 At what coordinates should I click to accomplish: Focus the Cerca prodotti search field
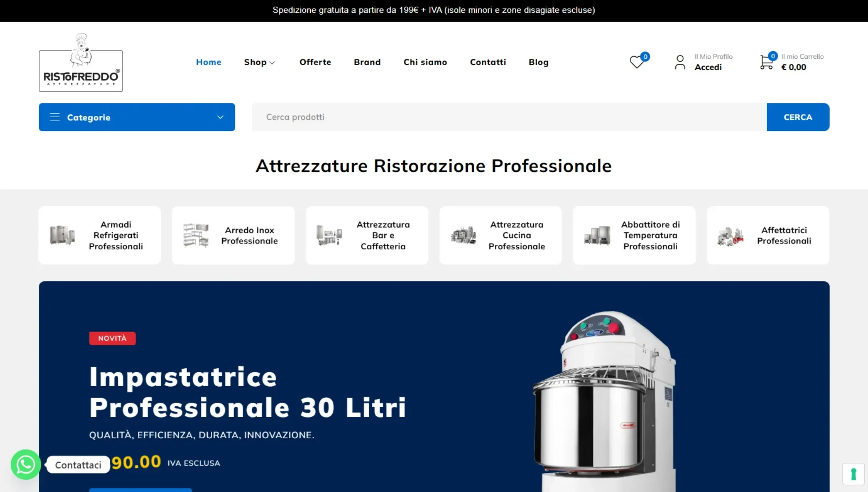[x=509, y=117]
